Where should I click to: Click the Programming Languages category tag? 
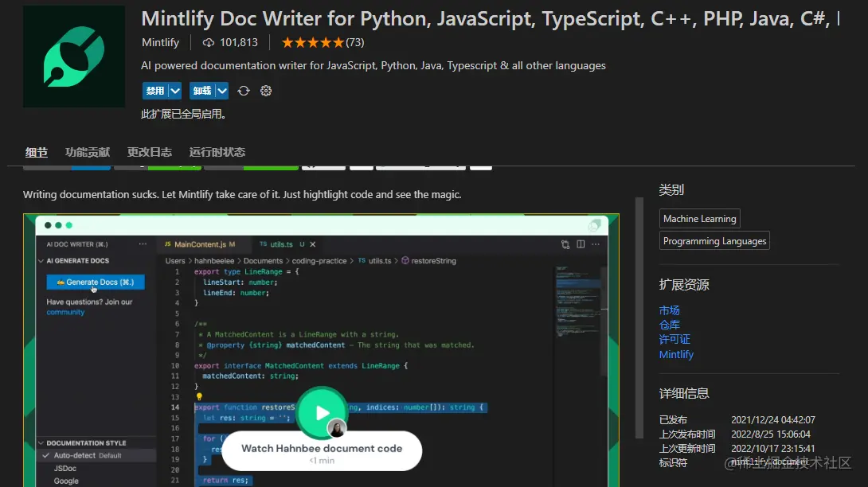click(714, 241)
